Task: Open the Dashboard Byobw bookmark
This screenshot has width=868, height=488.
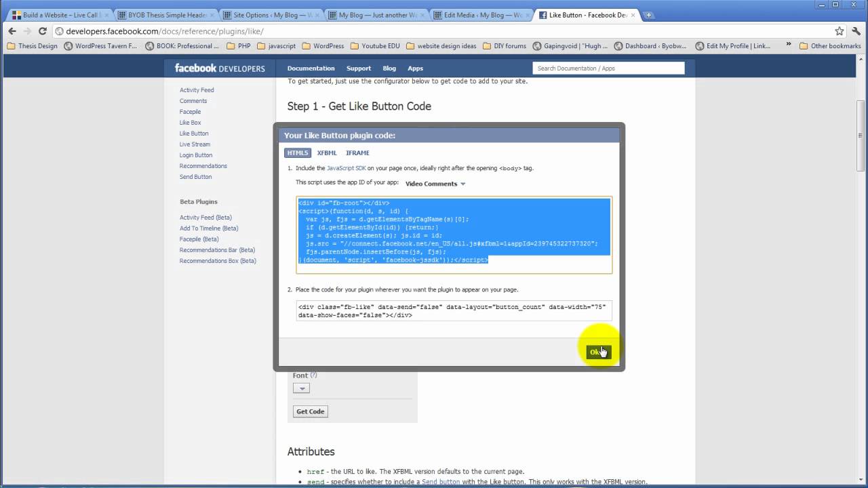Action: coord(650,46)
